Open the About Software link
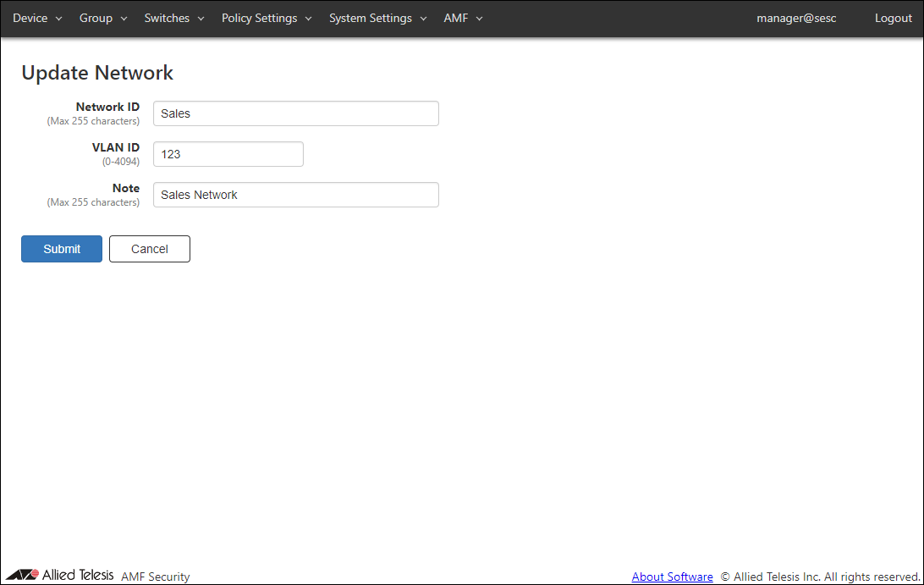This screenshot has width=924, height=585. click(672, 577)
